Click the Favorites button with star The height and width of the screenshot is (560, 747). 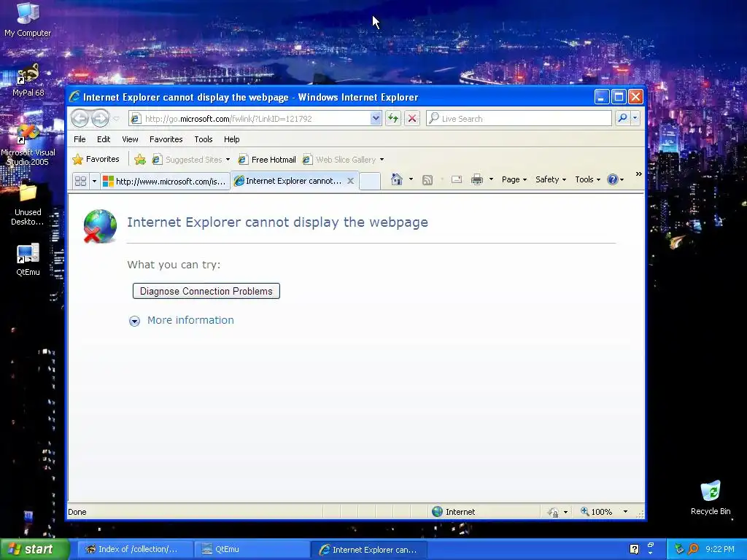pos(96,160)
